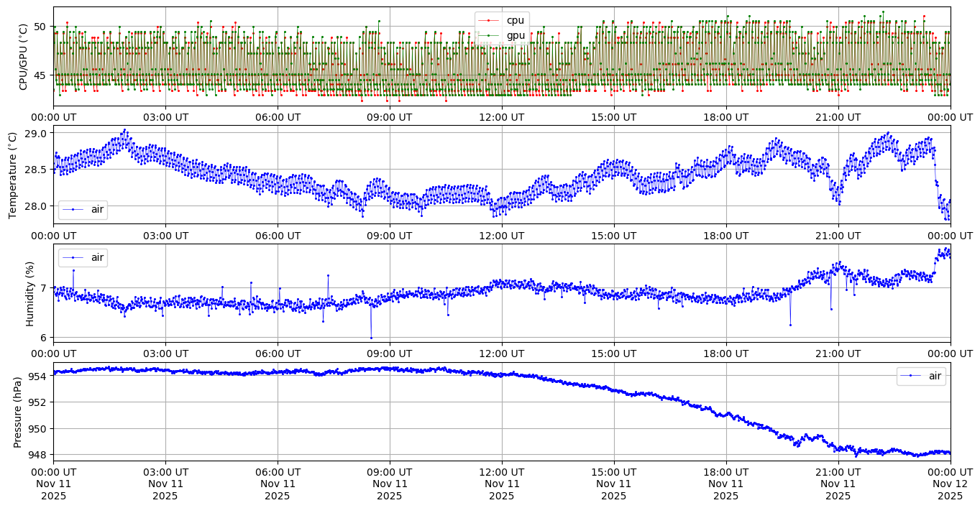Click the lowest humidity dip point at 6%

coord(371,338)
